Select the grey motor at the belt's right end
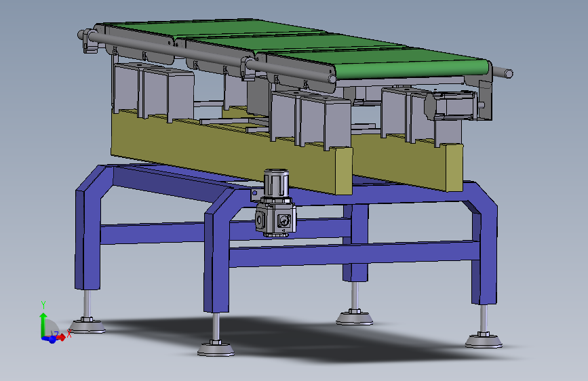 (452, 106)
